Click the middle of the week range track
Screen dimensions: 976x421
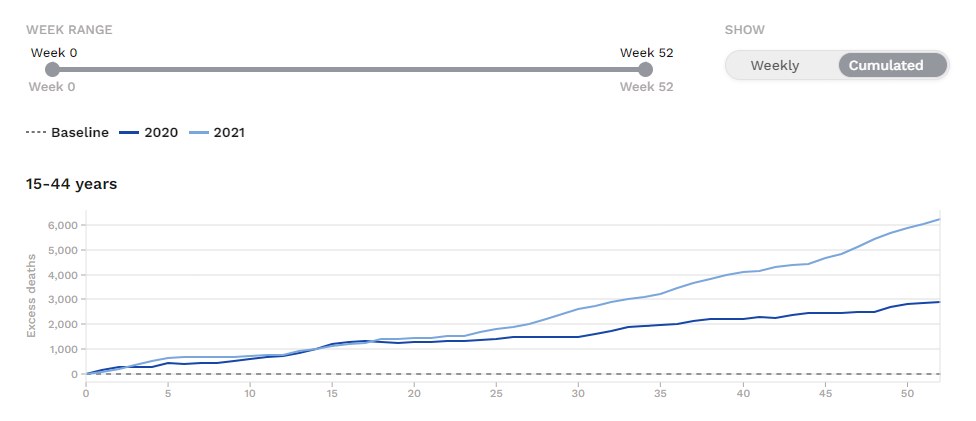(349, 69)
